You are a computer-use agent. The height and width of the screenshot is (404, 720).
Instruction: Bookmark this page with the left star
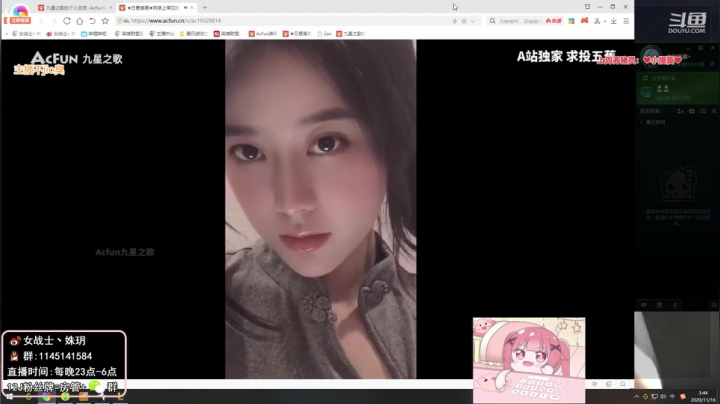coord(105,21)
